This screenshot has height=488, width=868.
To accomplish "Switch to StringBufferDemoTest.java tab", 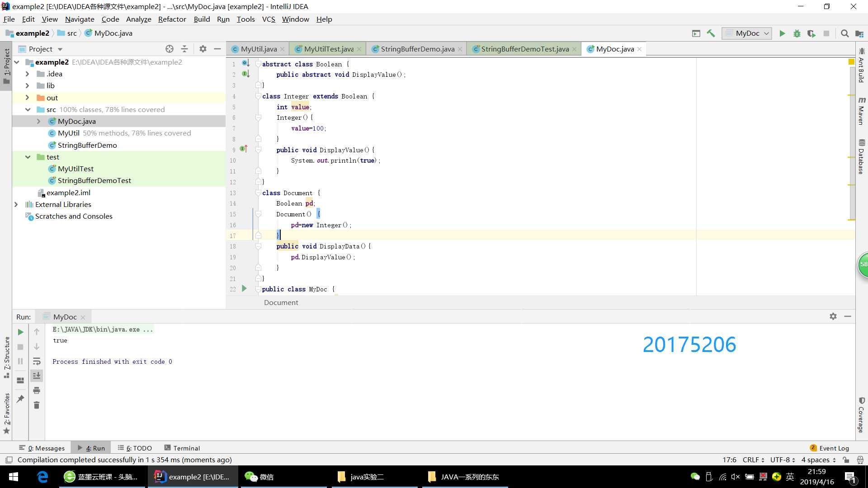I will coord(524,49).
